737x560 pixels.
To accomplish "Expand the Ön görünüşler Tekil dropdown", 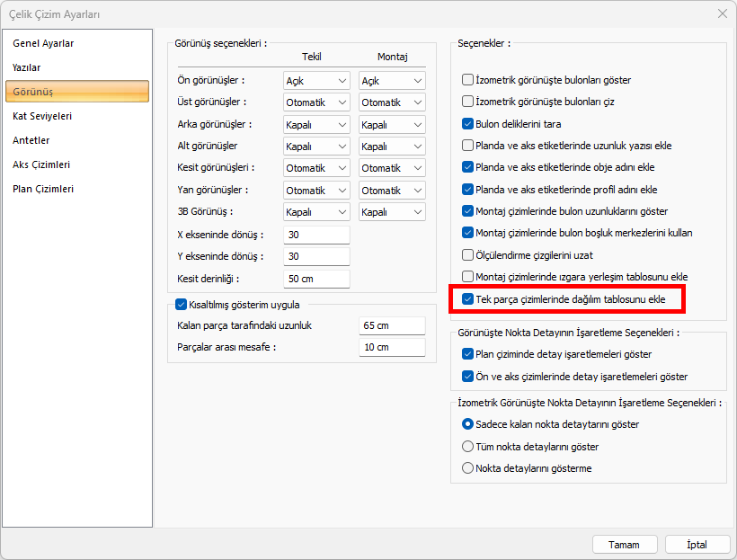I will point(316,81).
